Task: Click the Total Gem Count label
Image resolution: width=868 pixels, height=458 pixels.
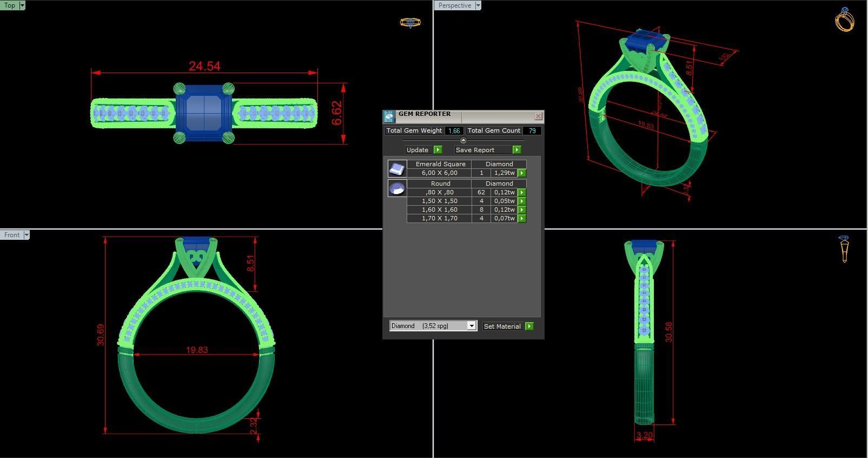Action: pyautogui.click(x=494, y=131)
